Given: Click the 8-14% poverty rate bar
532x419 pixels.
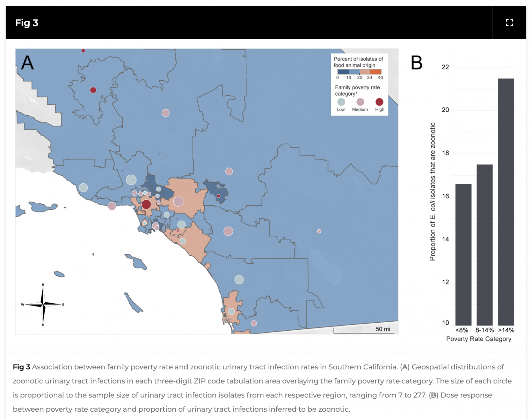Looking at the screenshot, I should [484, 245].
